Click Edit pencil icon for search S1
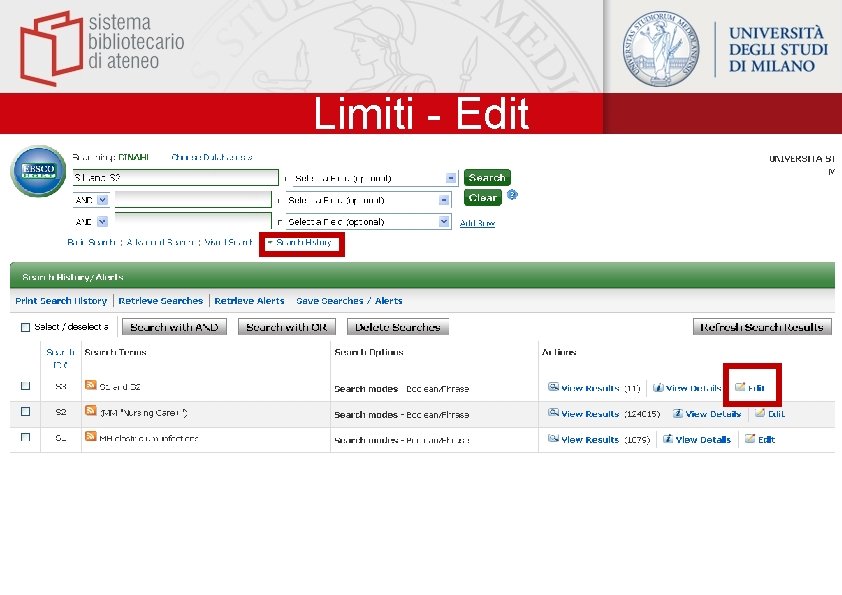Viewport: 842px width, 595px height. click(x=750, y=438)
